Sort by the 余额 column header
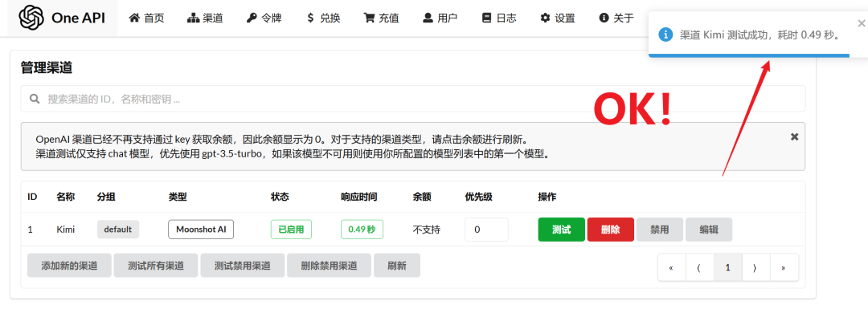The image size is (868, 309). [422, 197]
